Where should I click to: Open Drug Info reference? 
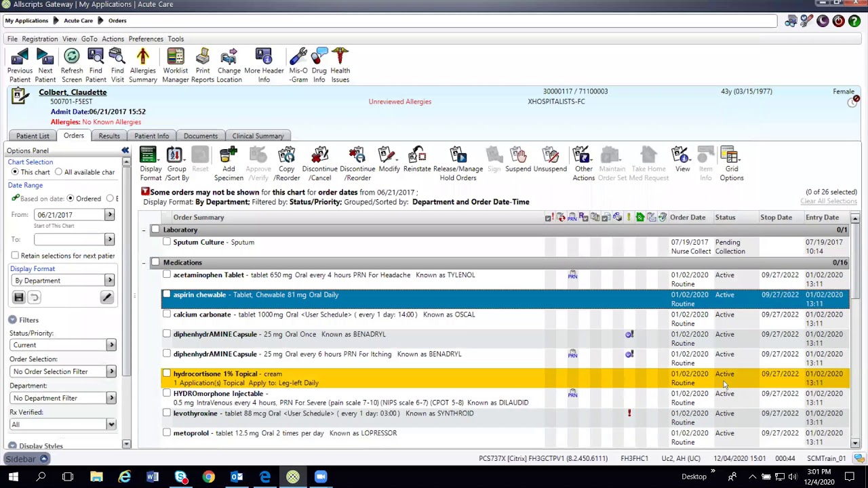tap(319, 65)
